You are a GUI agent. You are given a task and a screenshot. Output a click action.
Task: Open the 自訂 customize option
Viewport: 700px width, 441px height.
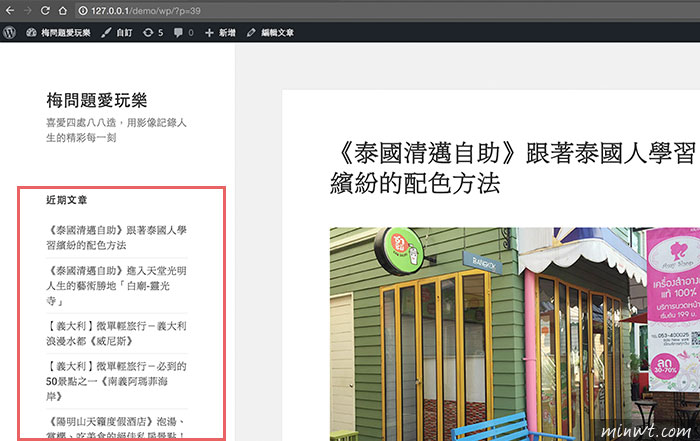pos(117,32)
